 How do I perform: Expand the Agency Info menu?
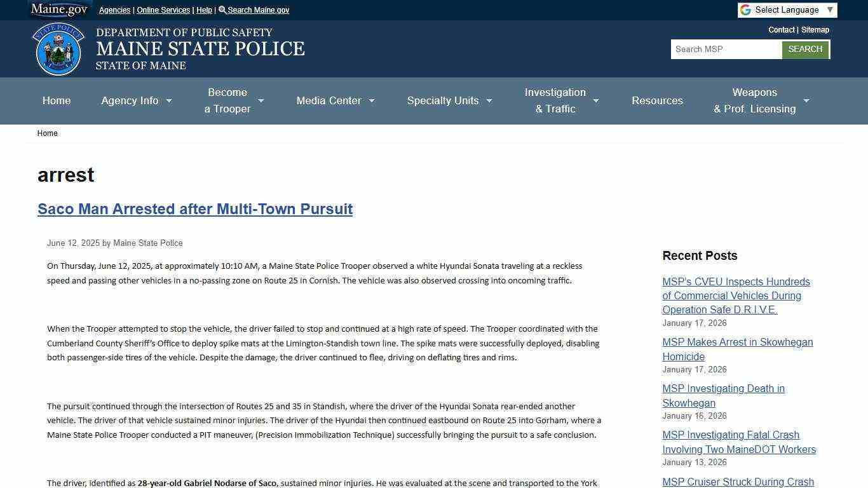(x=136, y=100)
